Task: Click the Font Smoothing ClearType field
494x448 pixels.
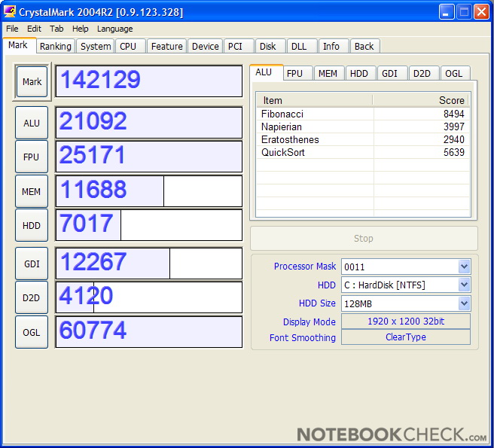Action: coord(406,337)
